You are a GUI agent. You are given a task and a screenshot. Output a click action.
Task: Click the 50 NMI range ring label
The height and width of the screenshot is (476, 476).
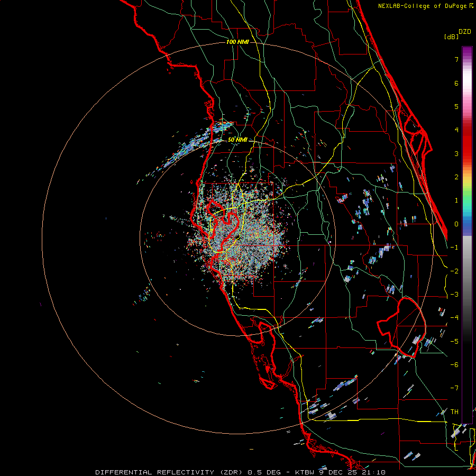237,140
